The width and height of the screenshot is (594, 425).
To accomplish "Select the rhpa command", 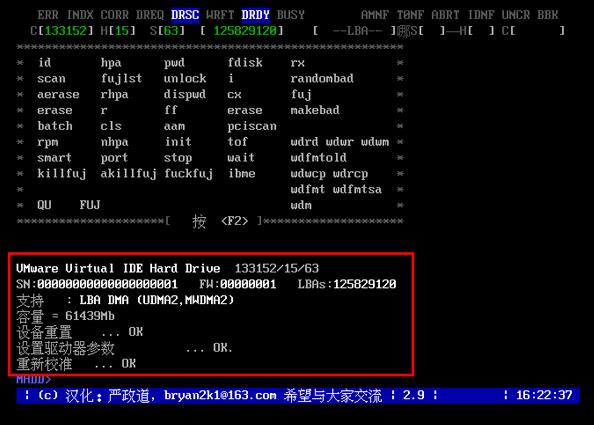I will click(x=114, y=94).
